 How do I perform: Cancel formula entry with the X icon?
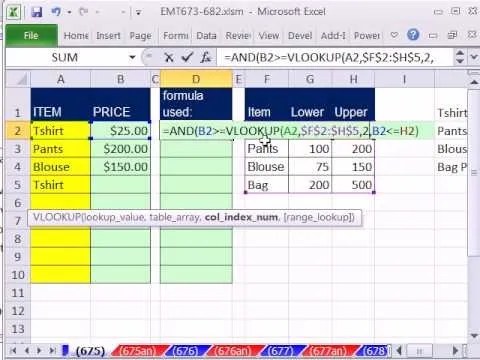[x=169, y=58]
